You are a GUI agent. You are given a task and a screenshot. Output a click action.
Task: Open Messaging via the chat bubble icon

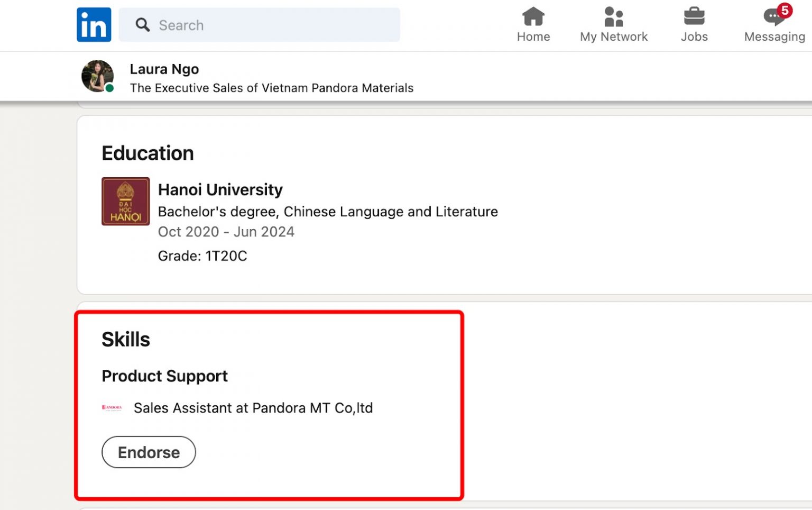point(772,17)
